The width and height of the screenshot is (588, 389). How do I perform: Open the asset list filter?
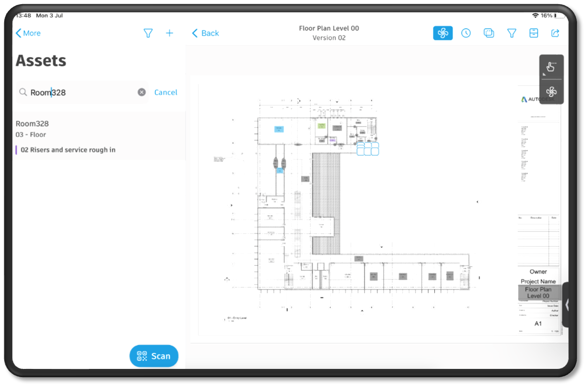point(148,33)
